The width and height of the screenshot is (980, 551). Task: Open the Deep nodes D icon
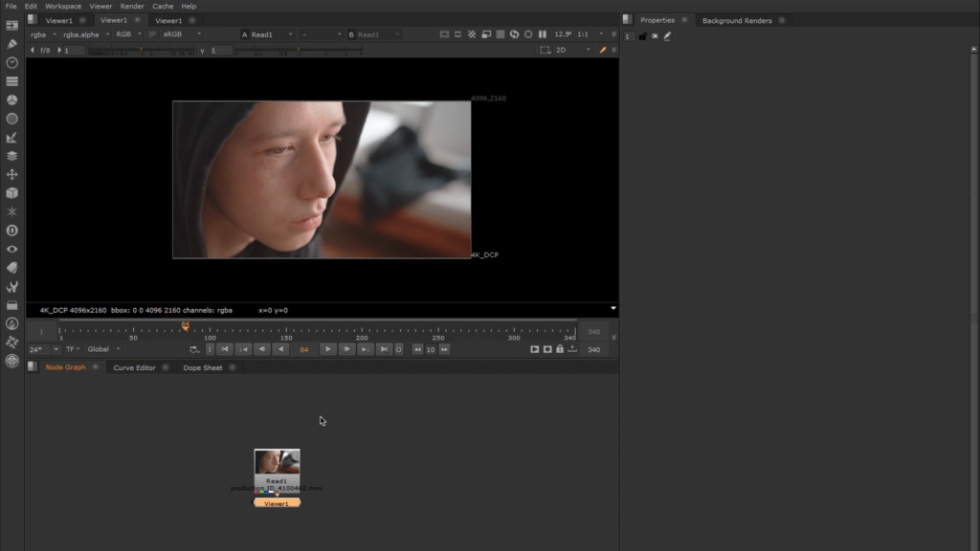point(11,231)
